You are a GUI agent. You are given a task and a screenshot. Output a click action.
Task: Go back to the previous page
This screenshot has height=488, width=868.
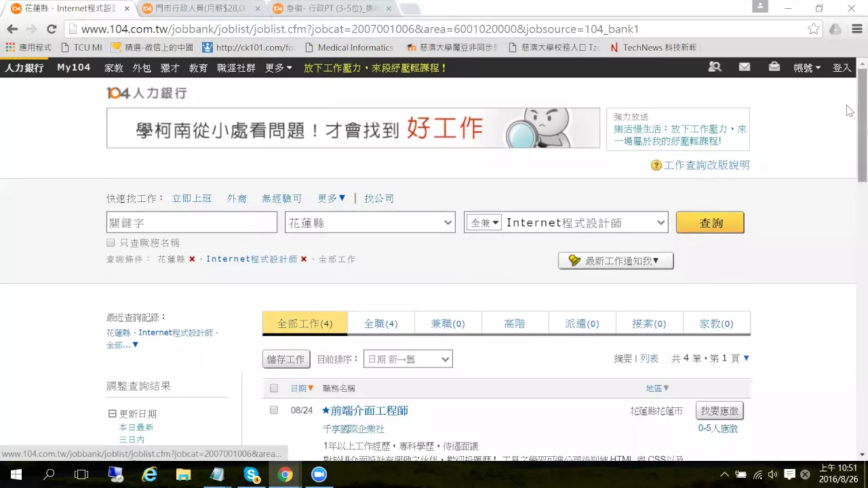point(12,29)
